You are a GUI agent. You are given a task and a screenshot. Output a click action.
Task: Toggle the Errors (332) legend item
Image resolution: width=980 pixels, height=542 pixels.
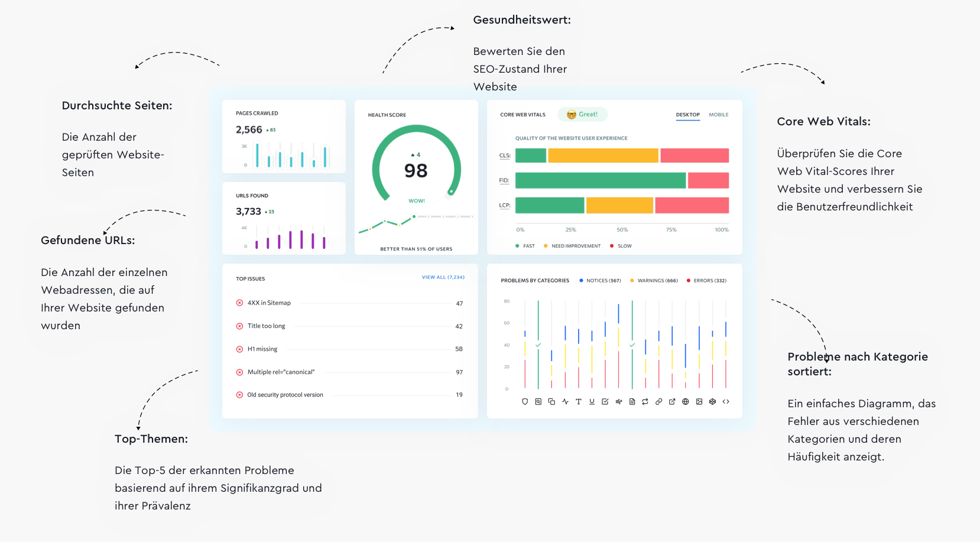[x=706, y=281]
